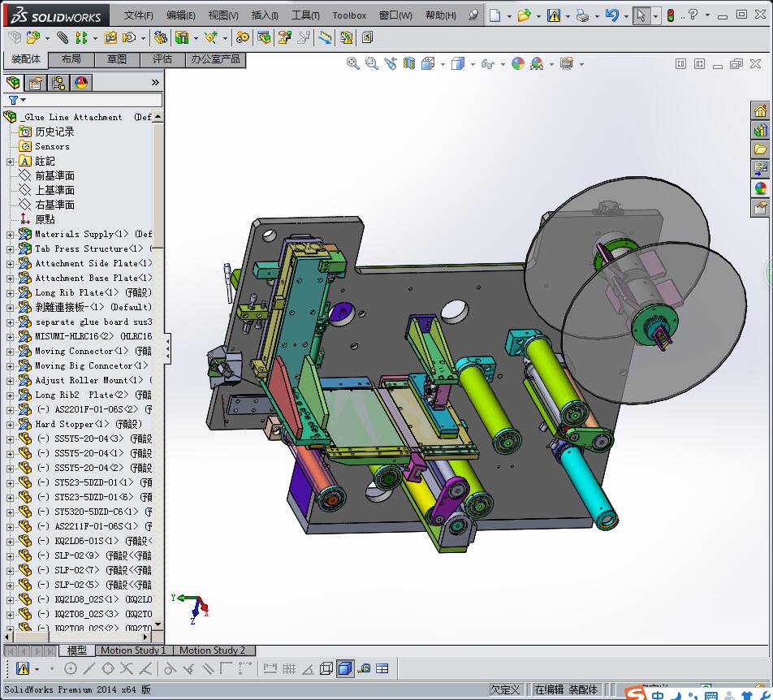The height and width of the screenshot is (700, 773).
Task: Open the View Orientation dropdown arrow
Action: click(443, 64)
